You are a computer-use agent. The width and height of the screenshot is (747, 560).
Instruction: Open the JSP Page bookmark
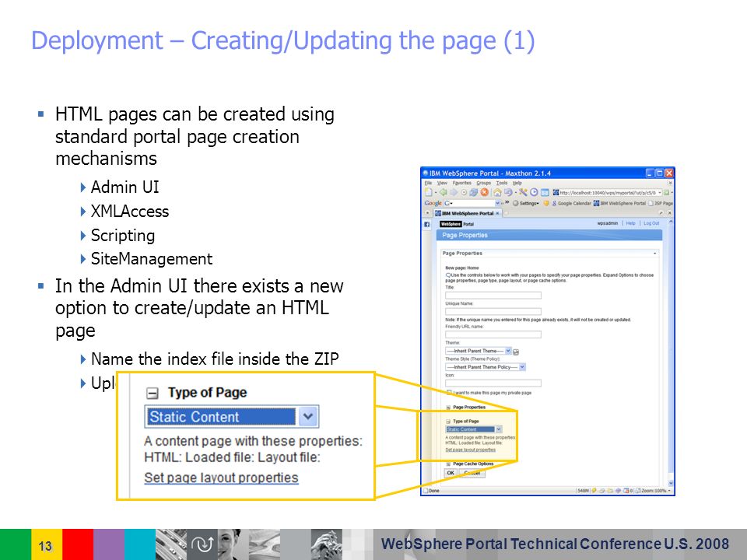(661, 203)
